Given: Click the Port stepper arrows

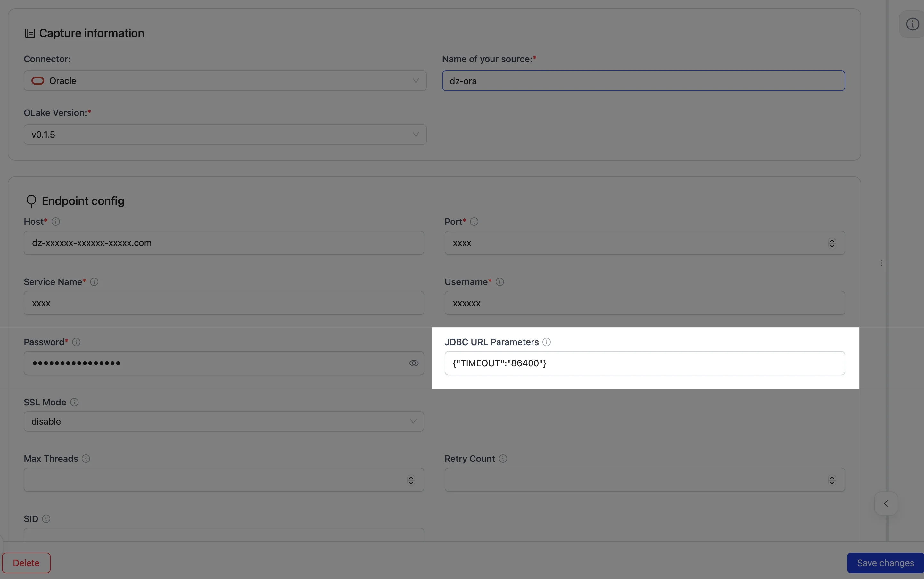Looking at the screenshot, I should tap(832, 243).
